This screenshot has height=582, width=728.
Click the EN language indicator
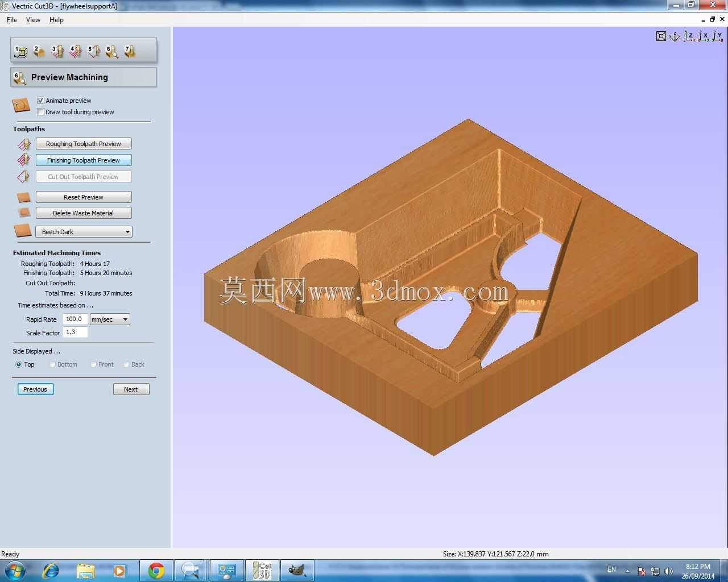point(611,569)
